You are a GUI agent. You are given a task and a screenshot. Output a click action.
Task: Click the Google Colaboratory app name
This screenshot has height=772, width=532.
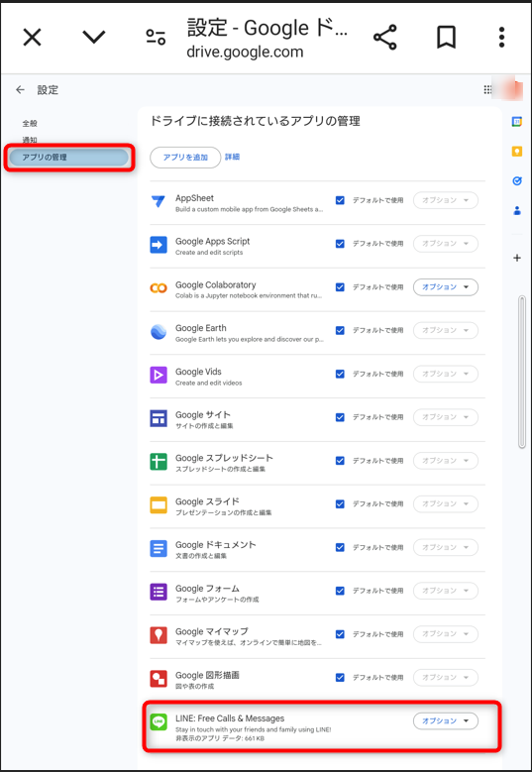216,284
